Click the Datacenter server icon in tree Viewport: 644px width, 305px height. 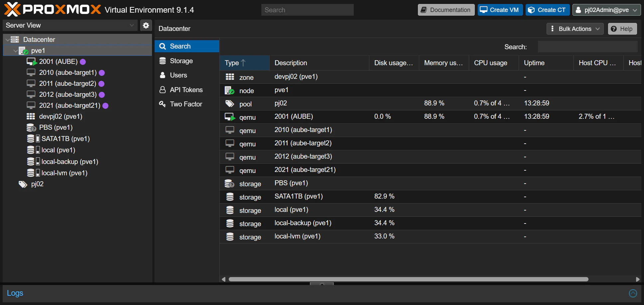tap(15, 40)
